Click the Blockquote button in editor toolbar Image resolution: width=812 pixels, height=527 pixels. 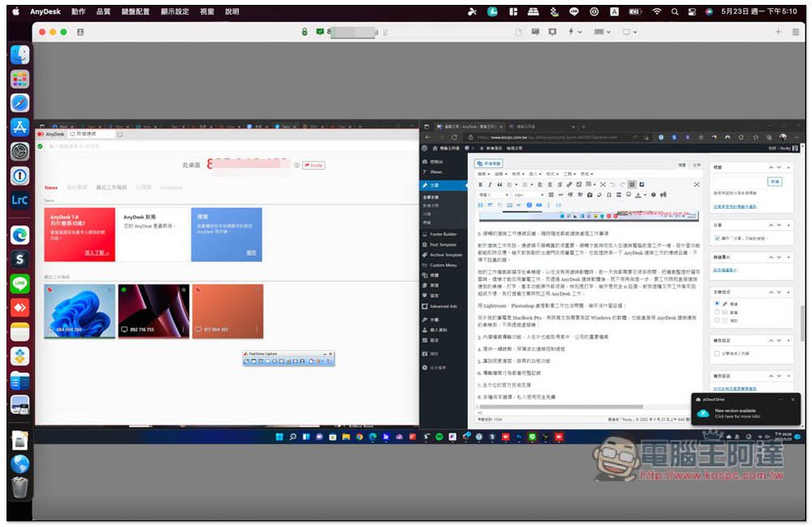coord(499,184)
